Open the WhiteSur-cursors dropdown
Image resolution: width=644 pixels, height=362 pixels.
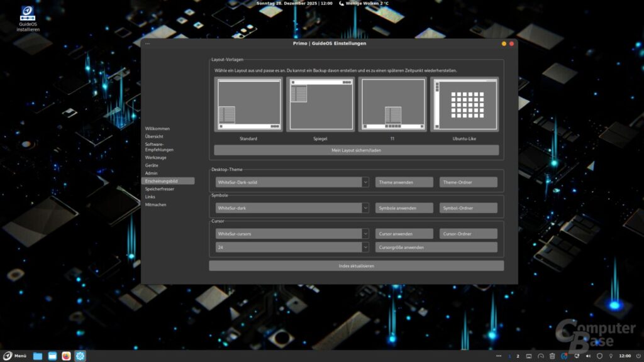click(x=365, y=234)
